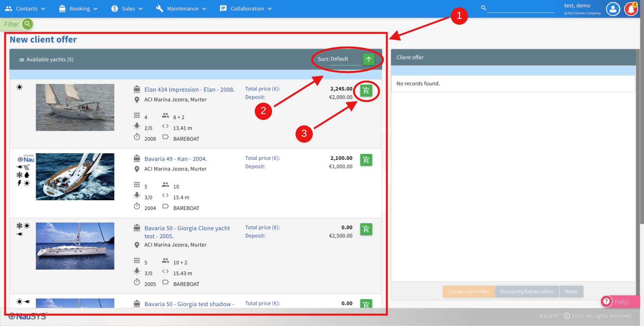This screenshot has width=644, height=326.
Task: Open Bavaria 49 - Kan - 2004 link
Action: (x=176, y=159)
